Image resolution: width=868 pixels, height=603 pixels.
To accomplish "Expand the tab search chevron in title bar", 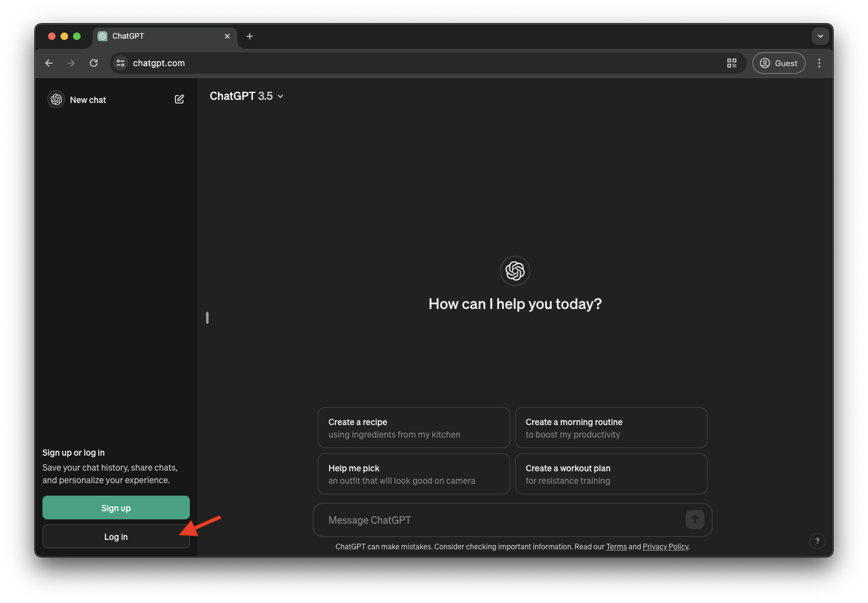I will [x=821, y=36].
